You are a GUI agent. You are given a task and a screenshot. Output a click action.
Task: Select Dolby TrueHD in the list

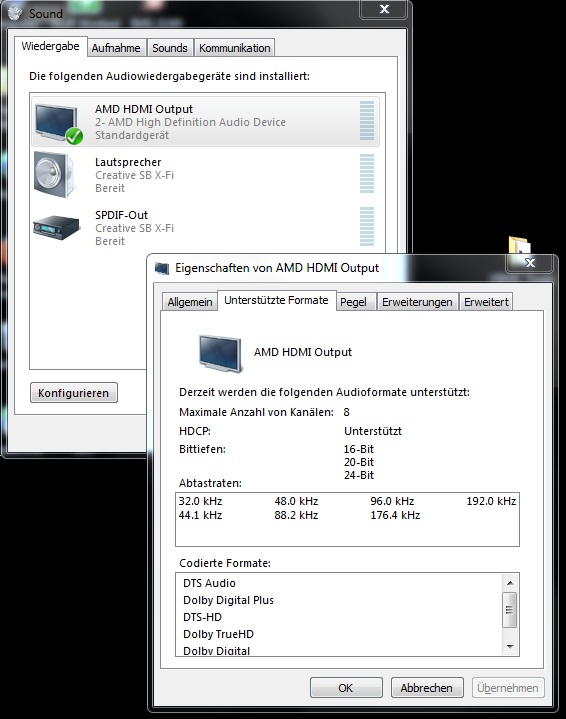click(218, 634)
